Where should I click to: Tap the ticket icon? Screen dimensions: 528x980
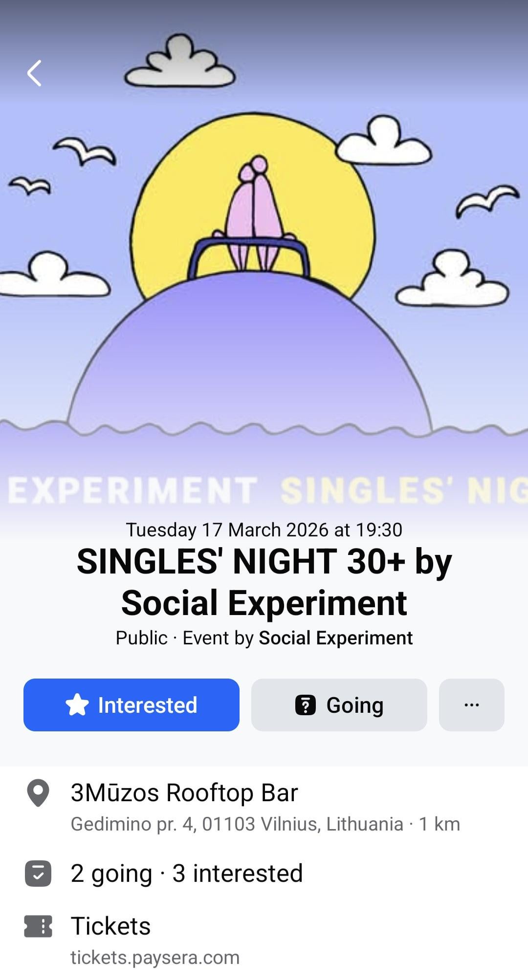pyautogui.click(x=38, y=926)
